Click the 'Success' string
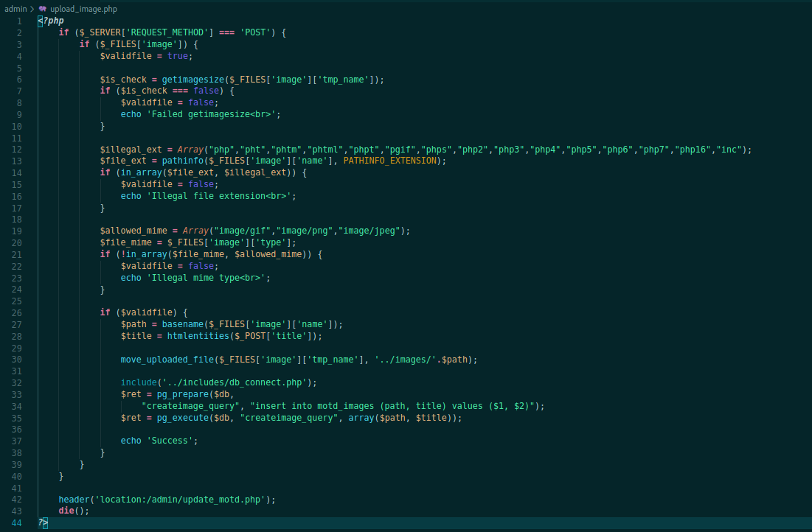 tap(170, 441)
